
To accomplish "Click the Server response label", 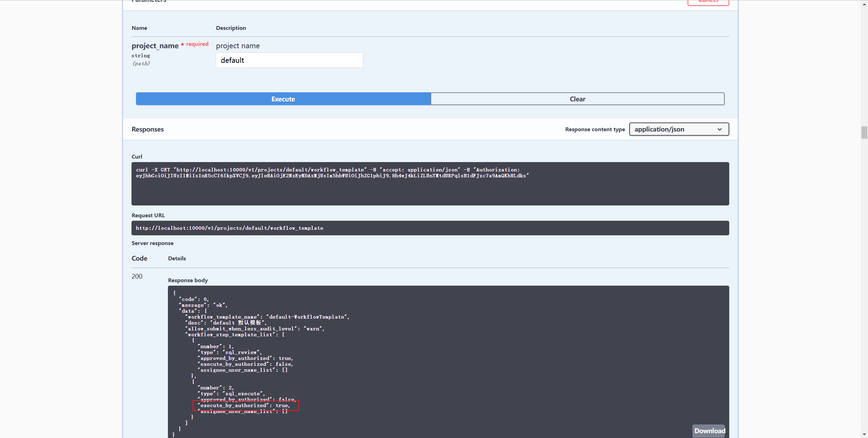I will pos(152,243).
